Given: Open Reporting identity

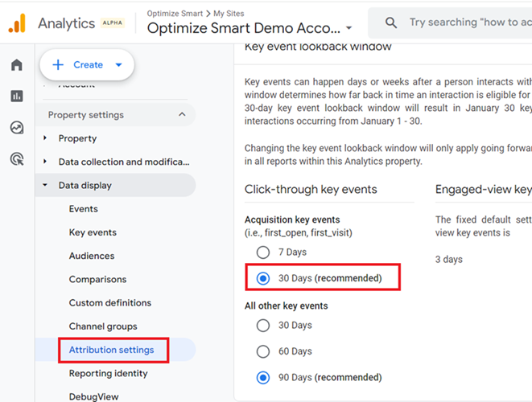Looking at the screenshot, I should pos(108,373).
